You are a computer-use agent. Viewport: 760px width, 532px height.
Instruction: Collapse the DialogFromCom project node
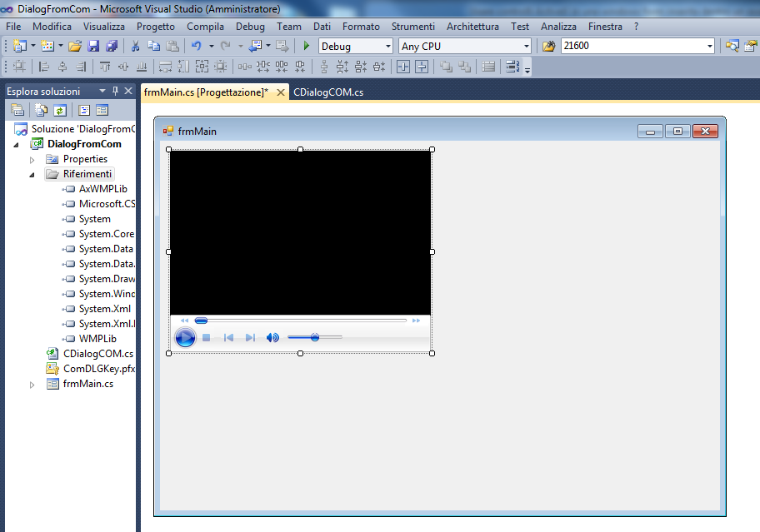tap(16, 145)
